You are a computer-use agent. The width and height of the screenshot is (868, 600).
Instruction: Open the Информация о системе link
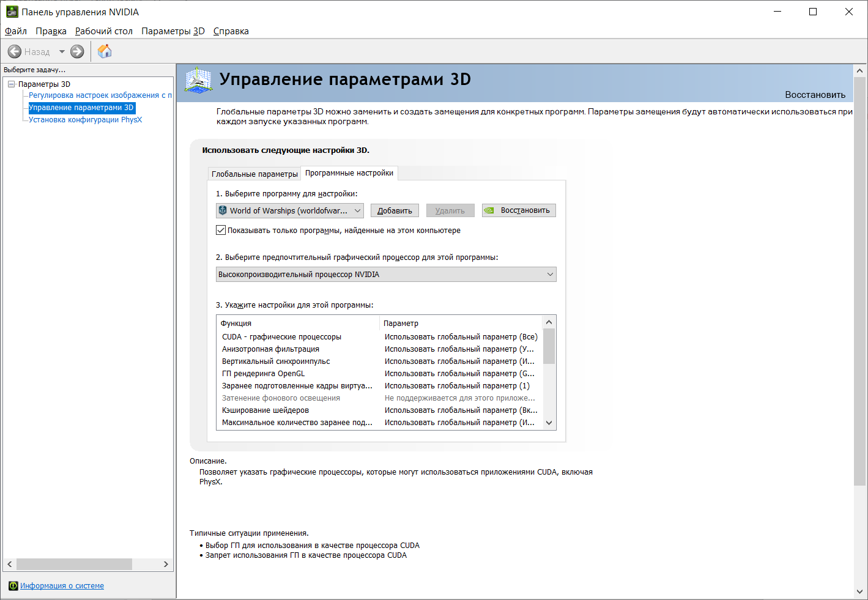tap(62, 586)
